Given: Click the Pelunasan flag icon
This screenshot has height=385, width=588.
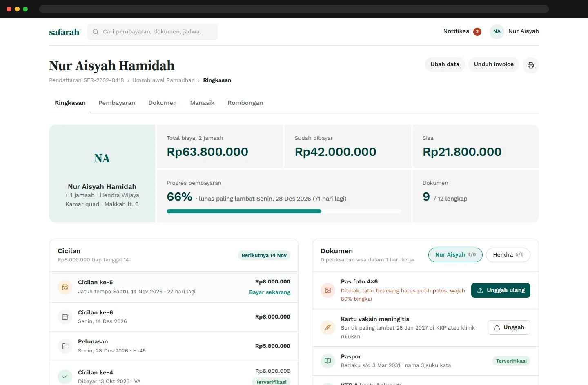Looking at the screenshot, I should (x=65, y=346).
